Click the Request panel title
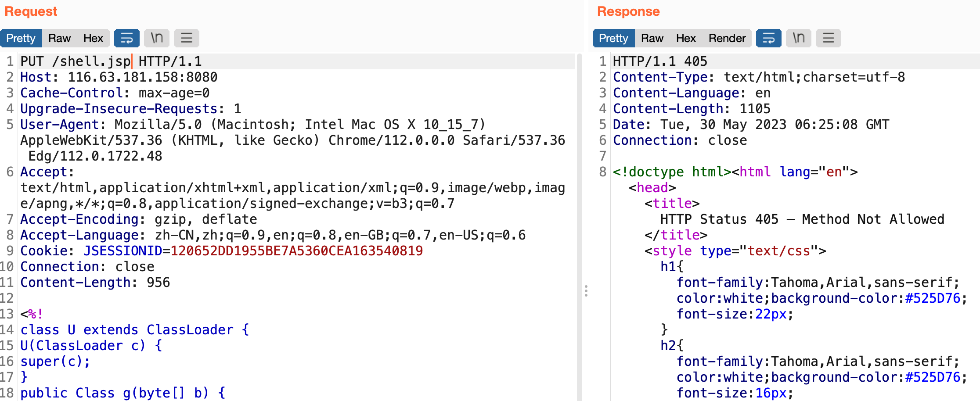 [31, 11]
